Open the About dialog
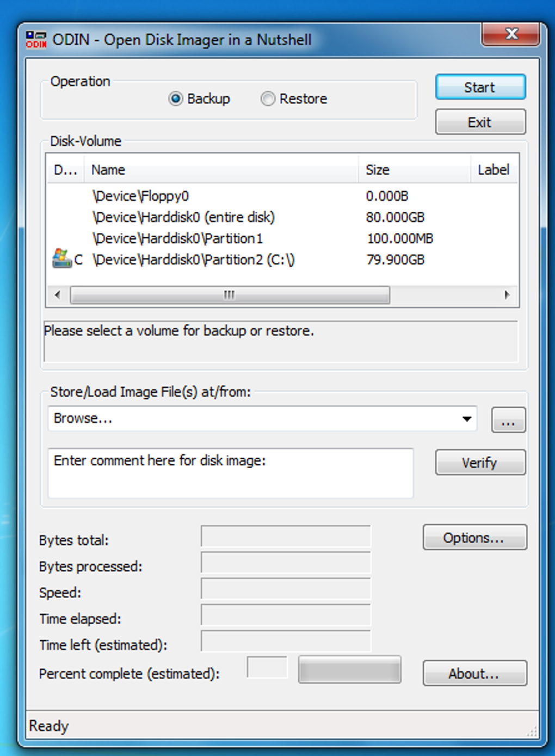555x756 pixels. point(474,673)
